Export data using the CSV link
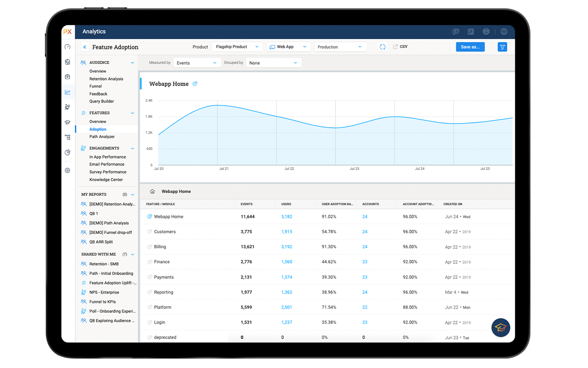Viewport: 588px width, 368px height. [400, 47]
